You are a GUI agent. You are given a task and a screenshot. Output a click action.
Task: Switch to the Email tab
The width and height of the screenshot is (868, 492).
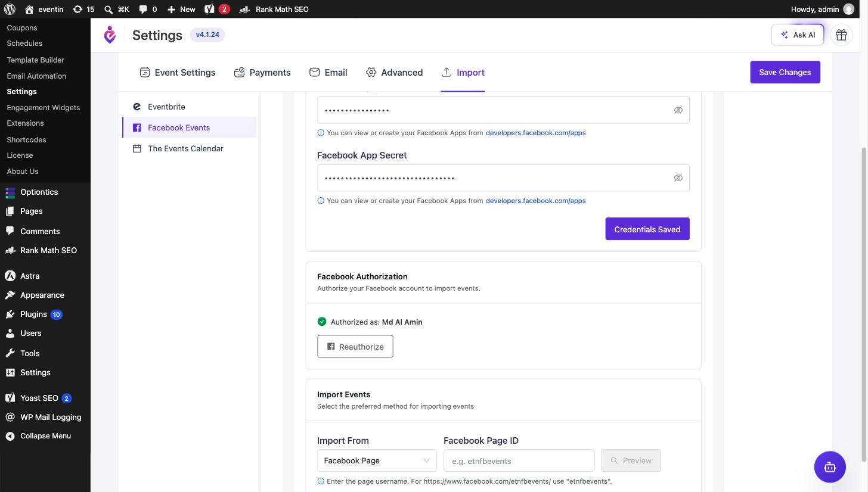[328, 72]
